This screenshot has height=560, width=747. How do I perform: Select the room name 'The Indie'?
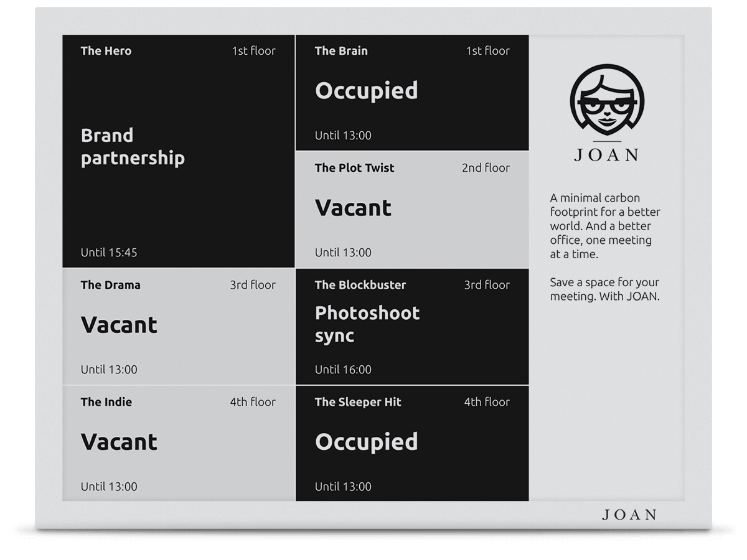point(106,402)
